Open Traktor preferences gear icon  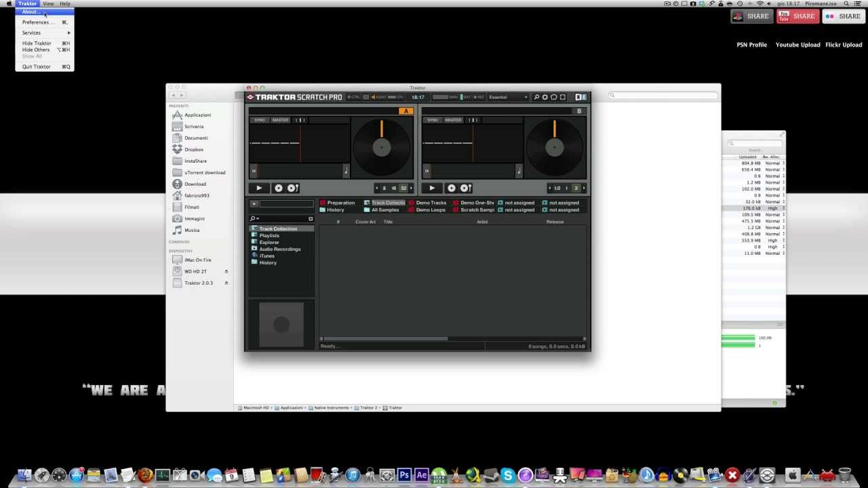tap(545, 97)
